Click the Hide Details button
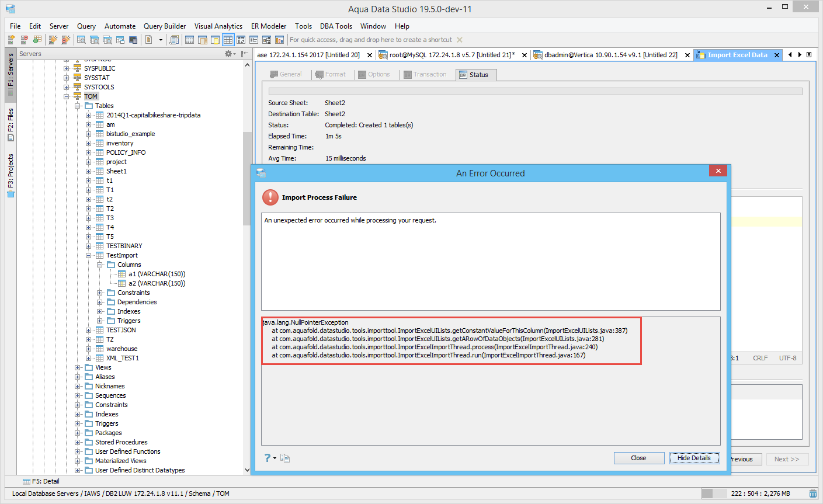The image size is (823, 504). [694, 458]
